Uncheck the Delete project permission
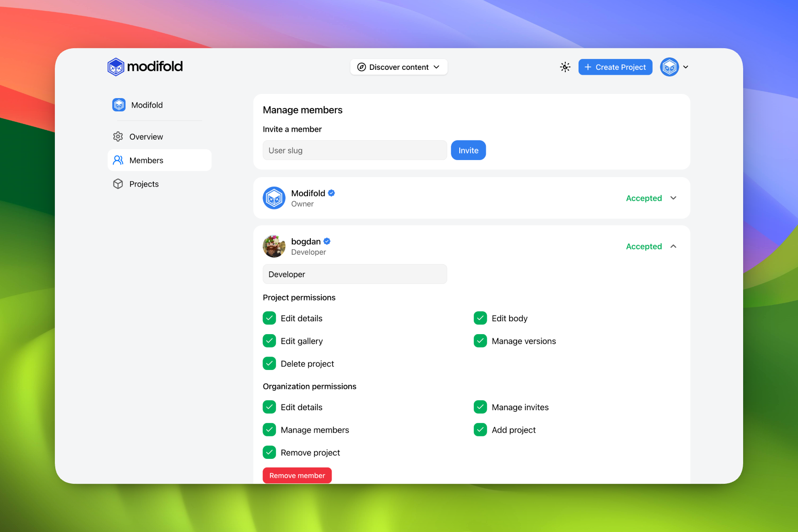This screenshot has height=532, width=798. coord(269,364)
